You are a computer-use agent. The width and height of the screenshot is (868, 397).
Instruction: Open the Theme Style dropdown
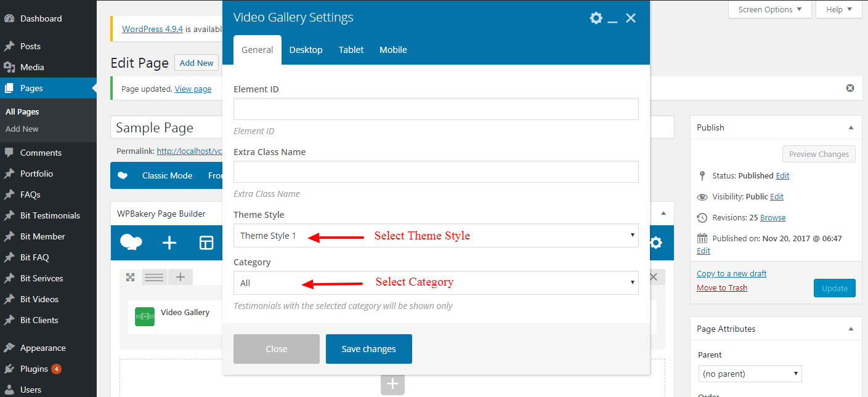436,235
